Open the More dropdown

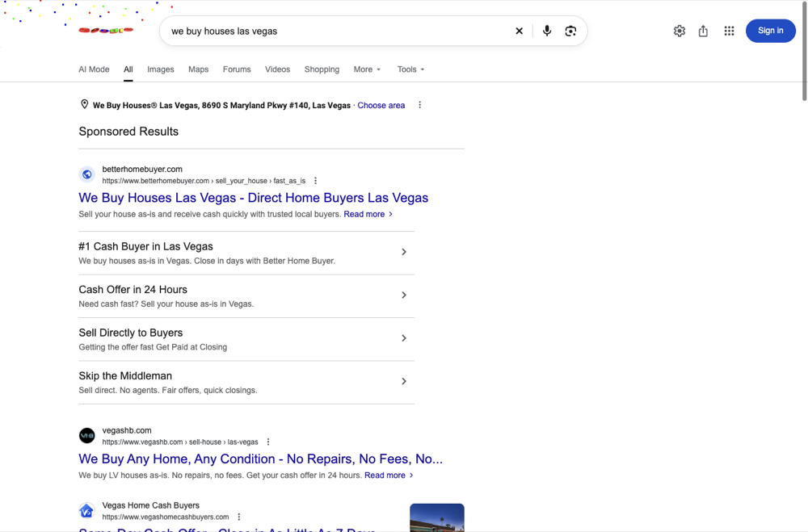(367, 69)
